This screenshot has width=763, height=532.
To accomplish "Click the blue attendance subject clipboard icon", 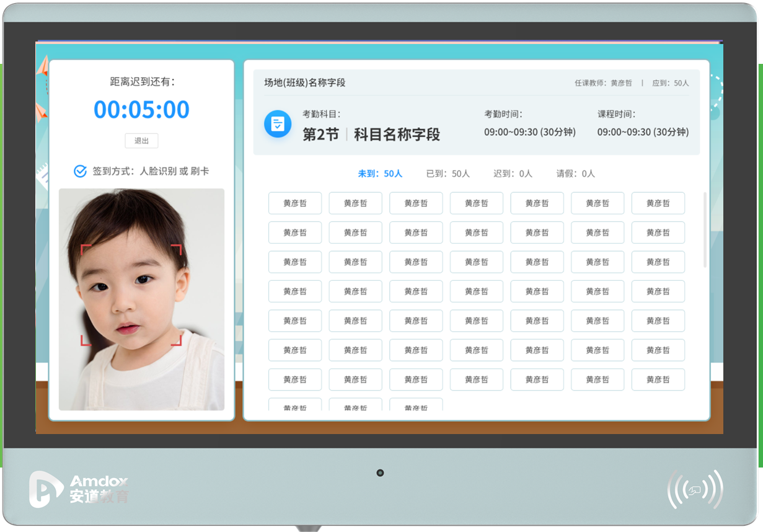I will [x=278, y=124].
